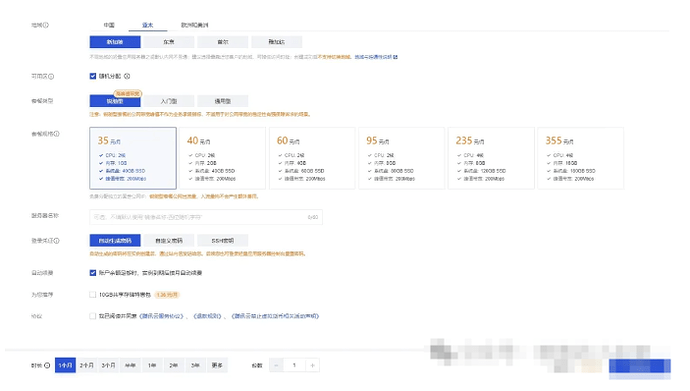Switch to the 欧洲和美洲 region tab
Viewport: 690px width, 391px height.
tap(195, 25)
